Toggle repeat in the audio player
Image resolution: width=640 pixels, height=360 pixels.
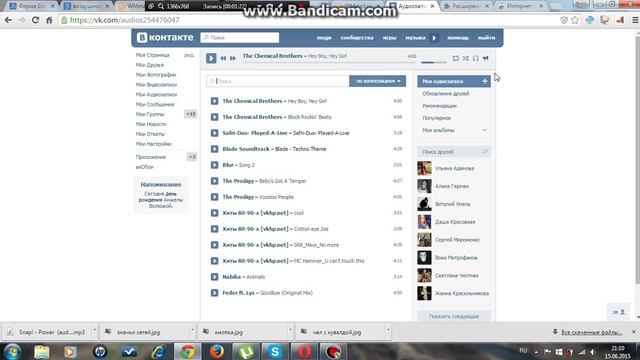pos(456,58)
